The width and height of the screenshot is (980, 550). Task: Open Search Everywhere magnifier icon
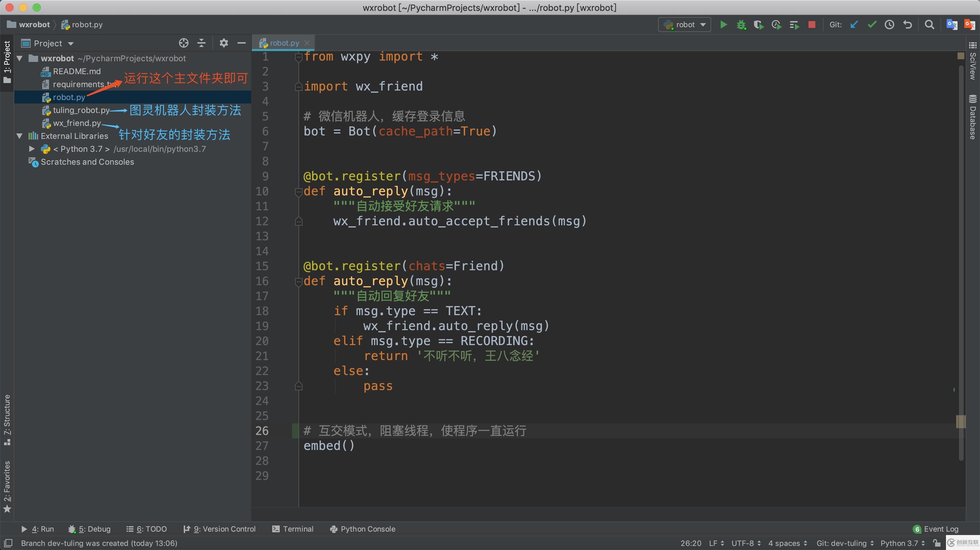929,25
